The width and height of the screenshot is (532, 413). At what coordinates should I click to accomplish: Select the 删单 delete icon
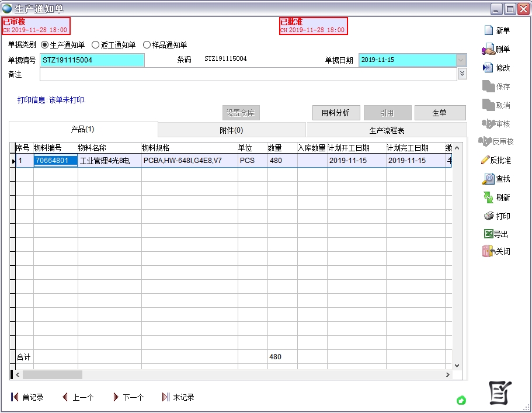coord(496,49)
